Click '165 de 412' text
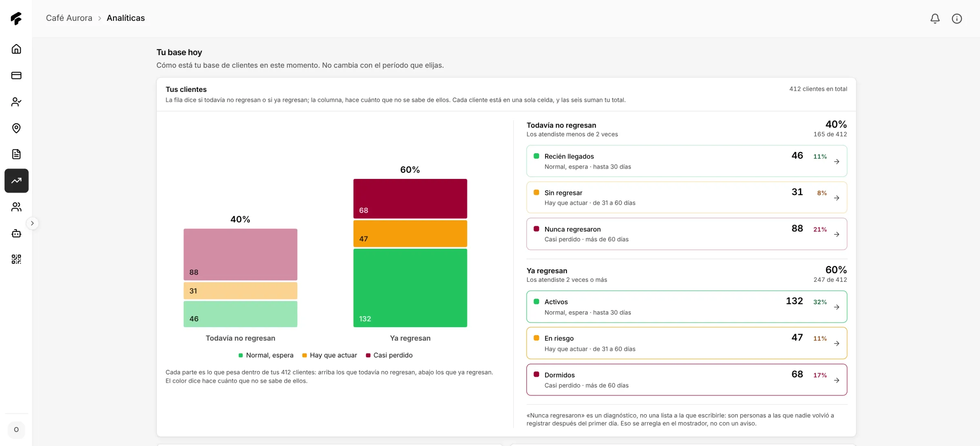This screenshot has width=980, height=446. point(830,134)
